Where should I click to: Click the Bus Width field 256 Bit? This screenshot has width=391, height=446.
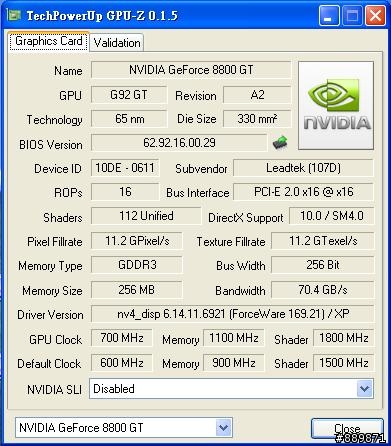pos(323,265)
